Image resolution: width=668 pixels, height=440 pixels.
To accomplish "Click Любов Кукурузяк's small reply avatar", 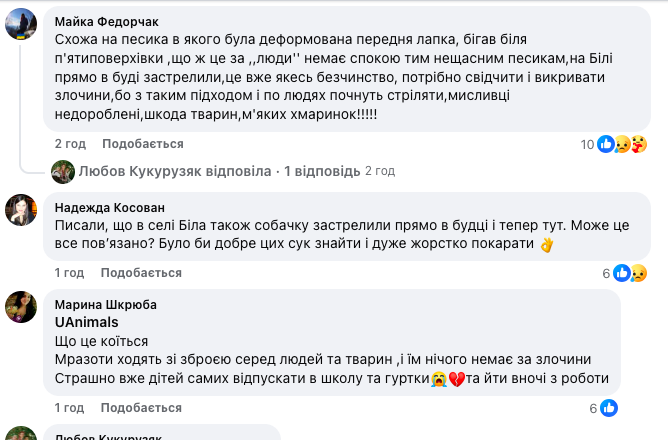I will pos(62,171).
